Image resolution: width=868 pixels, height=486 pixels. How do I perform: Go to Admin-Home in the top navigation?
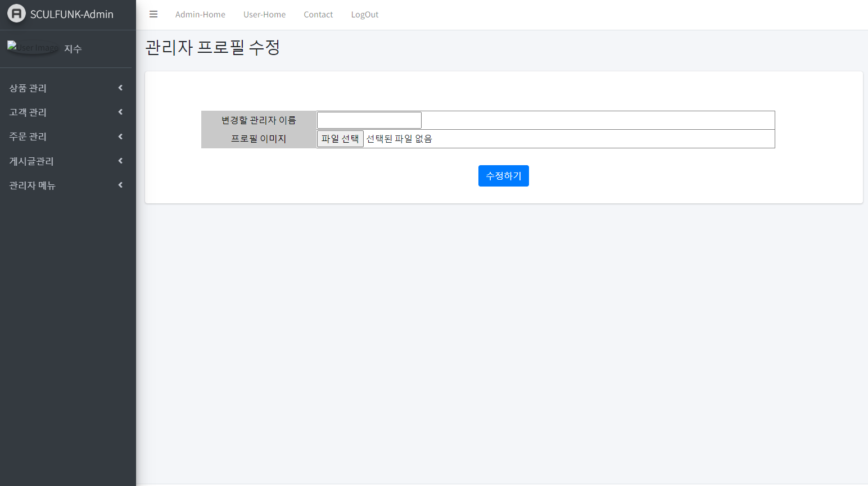200,15
